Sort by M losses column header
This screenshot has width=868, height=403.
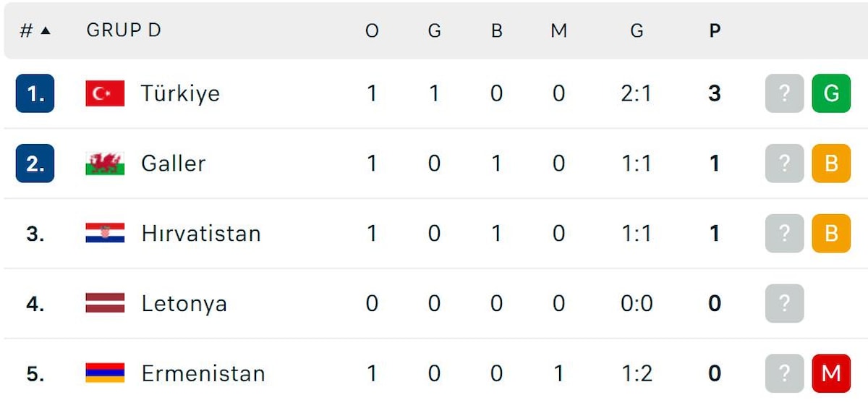click(558, 31)
